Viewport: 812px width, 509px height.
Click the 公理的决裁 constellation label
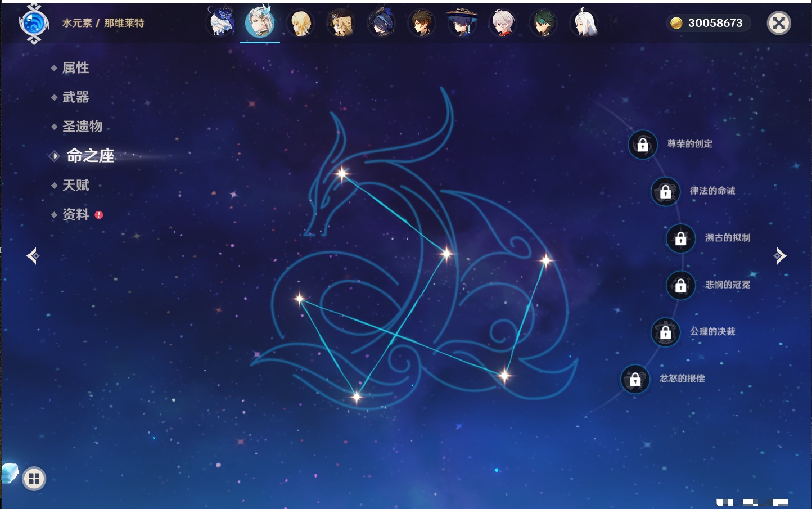(x=712, y=331)
